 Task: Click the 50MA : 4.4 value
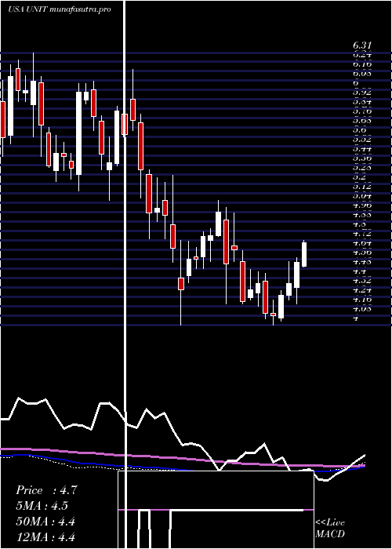45,522
